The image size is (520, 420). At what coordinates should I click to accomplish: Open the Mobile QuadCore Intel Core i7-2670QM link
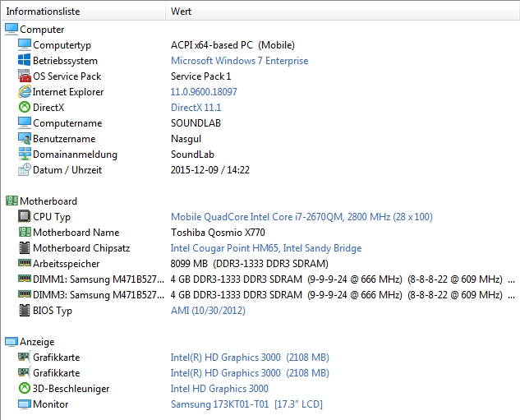click(x=301, y=217)
